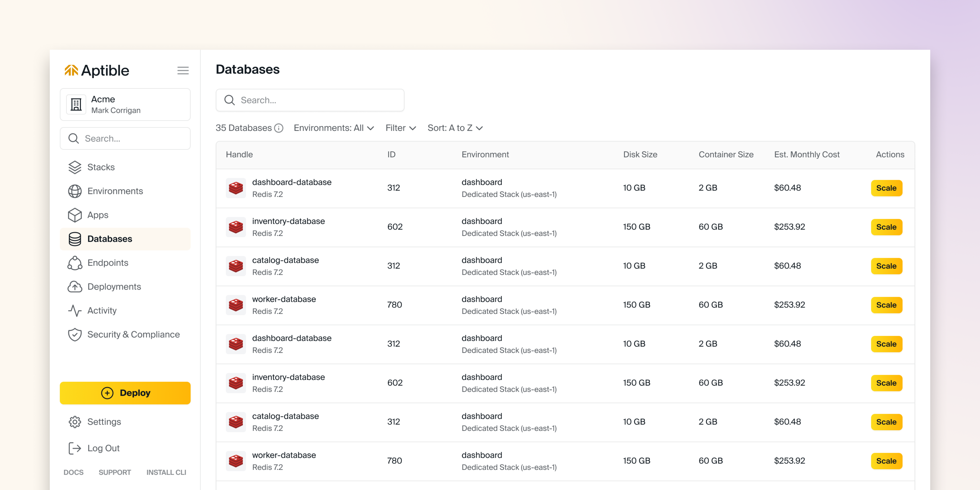Click the Activity pulse icon
The image size is (980, 490).
click(75, 310)
